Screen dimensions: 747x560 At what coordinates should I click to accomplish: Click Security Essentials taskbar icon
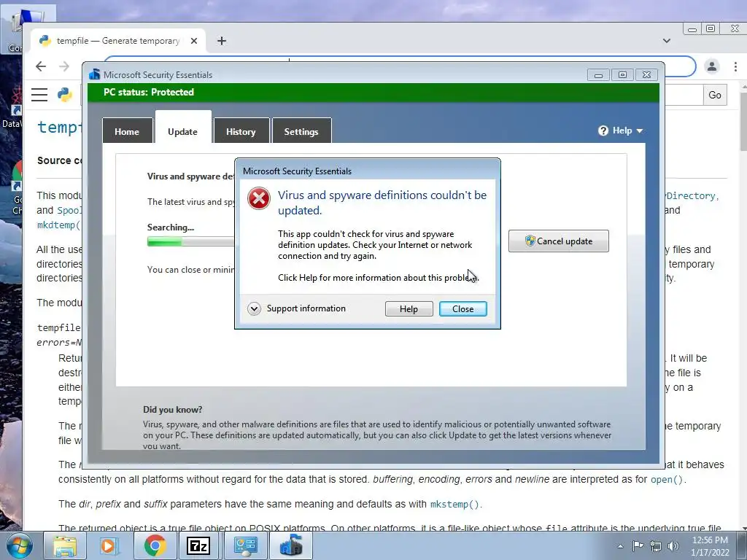coord(290,545)
